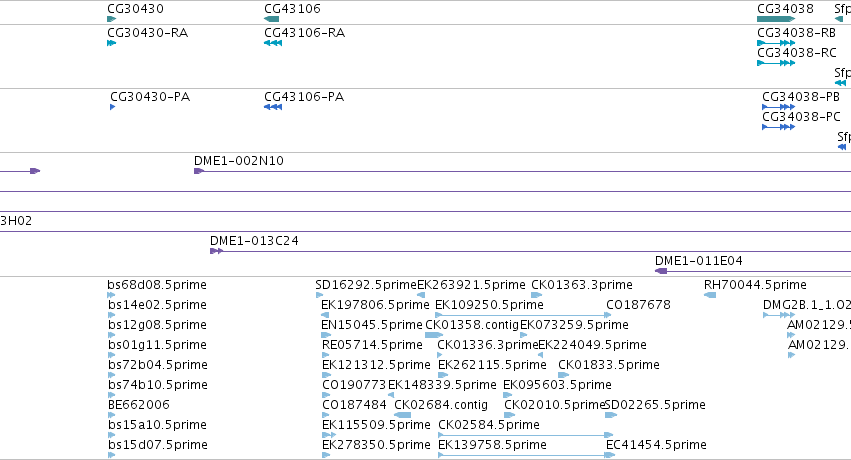Select the CK02584.5prime spliced EST line
The height and width of the screenshot is (460, 851).
525,435
